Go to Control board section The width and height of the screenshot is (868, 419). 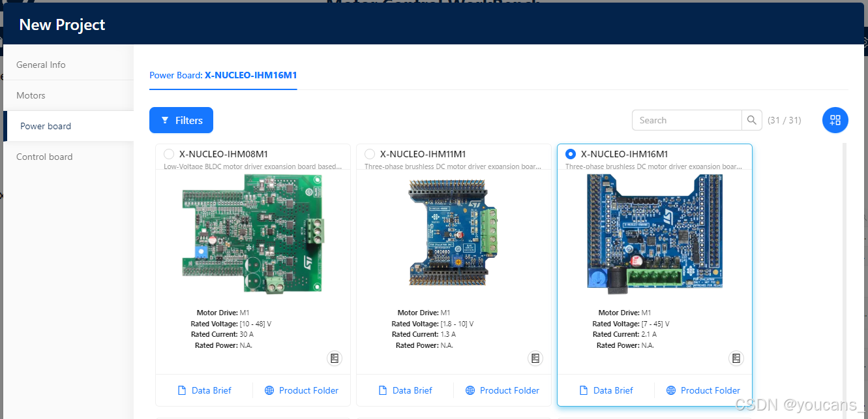click(x=68, y=157)
